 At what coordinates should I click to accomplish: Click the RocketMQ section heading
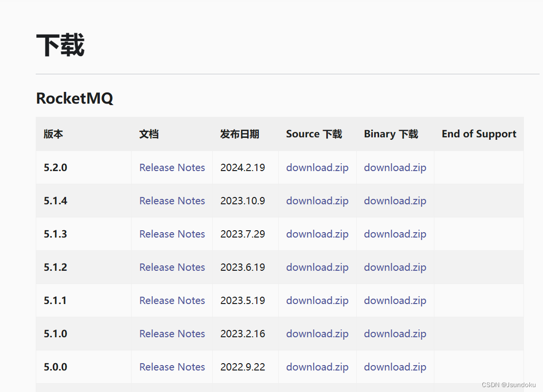[x=74, y=98]
